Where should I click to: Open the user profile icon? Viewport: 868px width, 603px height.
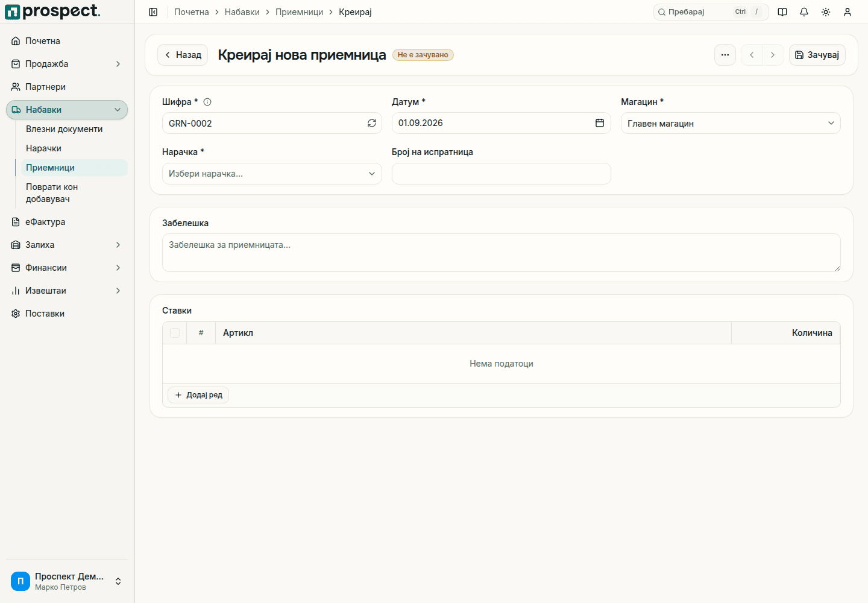848,12
